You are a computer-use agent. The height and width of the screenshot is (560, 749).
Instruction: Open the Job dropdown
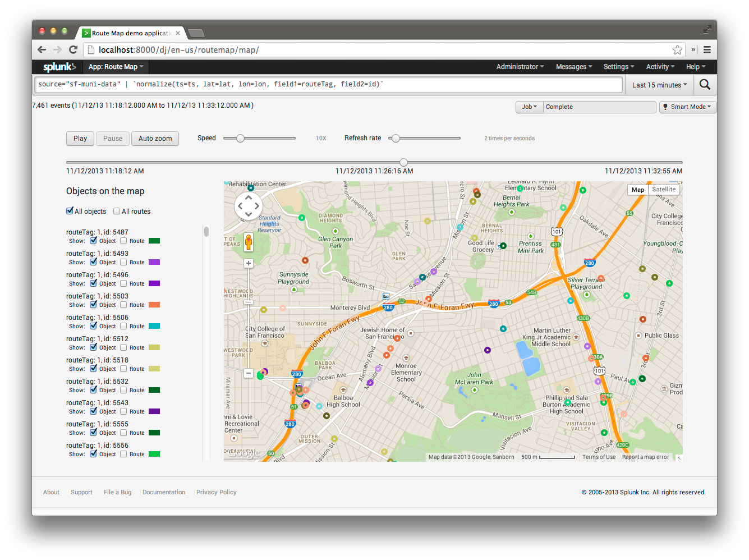click(530, 107)
